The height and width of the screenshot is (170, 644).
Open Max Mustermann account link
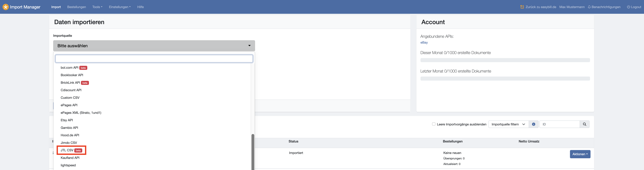572,7
